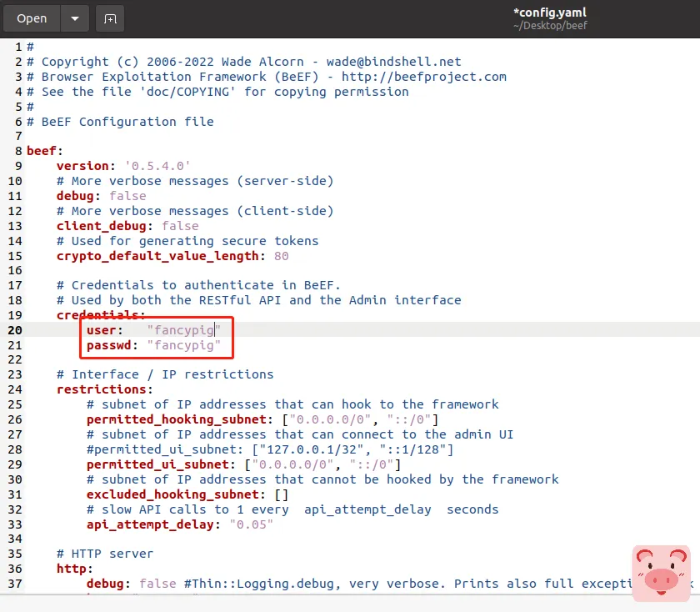
Task: Click the 'More verbose messages (server-side)' comment
Action: tap(195, 181)
